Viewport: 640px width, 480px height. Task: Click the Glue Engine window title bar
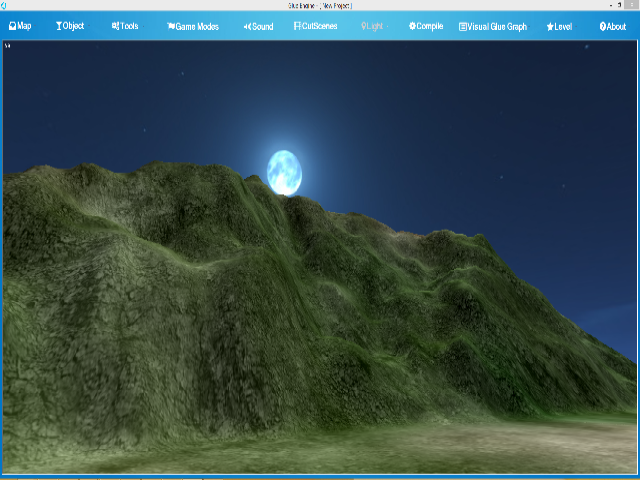click(x=320, y=5)
